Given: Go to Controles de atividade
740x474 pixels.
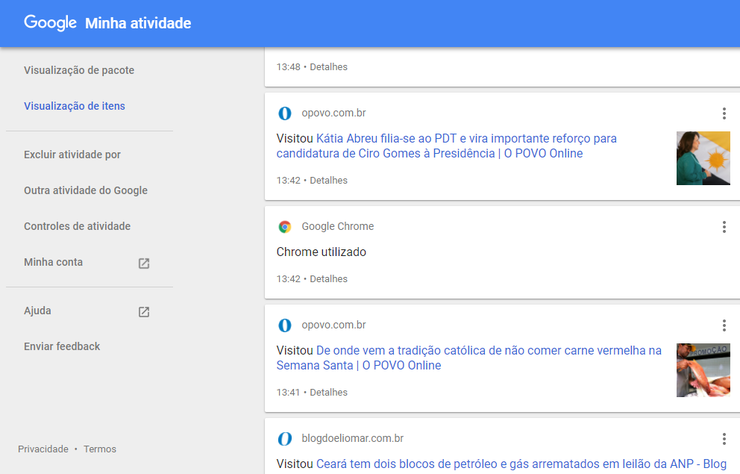Looking at the screenshot, I should pos(77,227).
